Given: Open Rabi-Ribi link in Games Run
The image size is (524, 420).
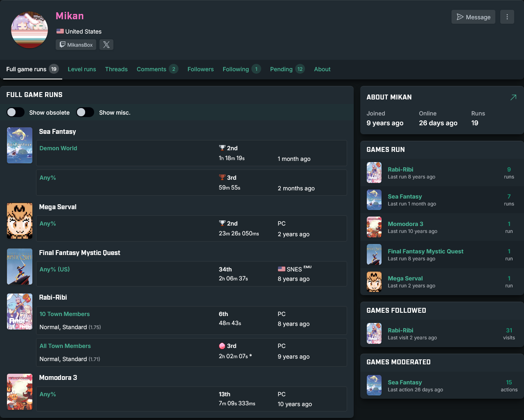Looking at the screenshot, I should coord(400,169).
